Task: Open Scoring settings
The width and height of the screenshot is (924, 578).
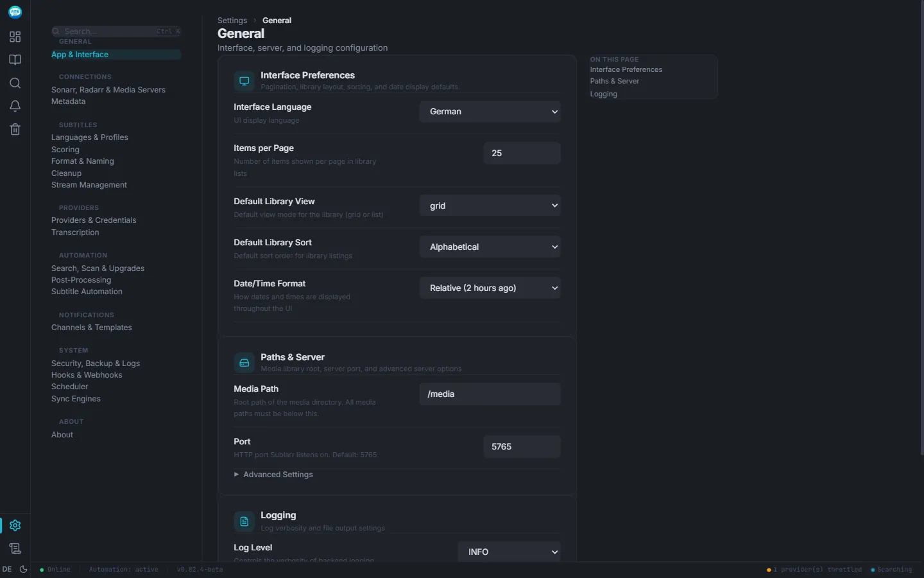Action: (65, 150)
